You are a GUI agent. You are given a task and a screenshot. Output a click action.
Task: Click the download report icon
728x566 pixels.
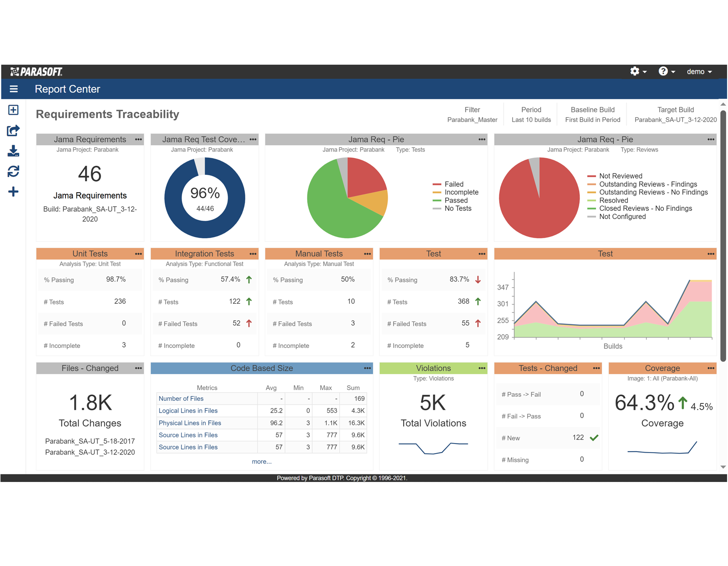13,151
